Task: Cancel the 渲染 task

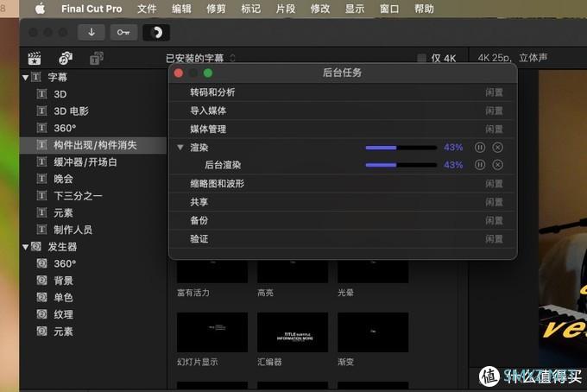Action: 497,148
